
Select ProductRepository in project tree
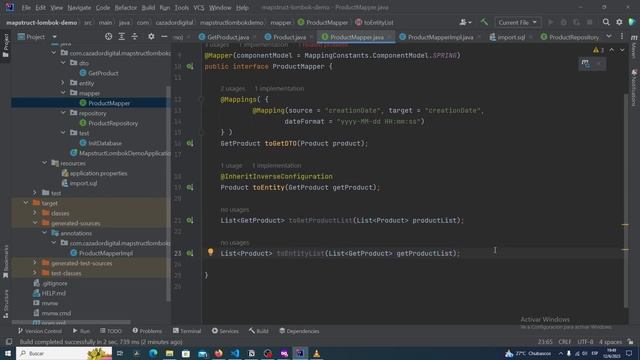coord(113,123)
